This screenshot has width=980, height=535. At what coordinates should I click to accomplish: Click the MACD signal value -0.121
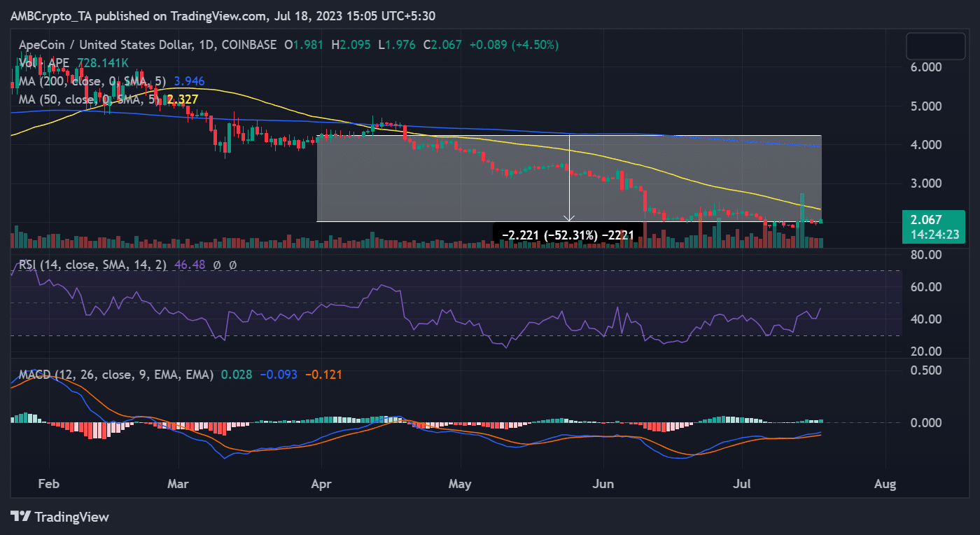(324, 375)
